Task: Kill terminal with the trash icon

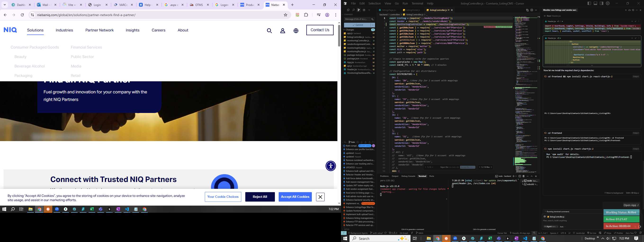Action: pyautogui.click(x=523, y=176)
